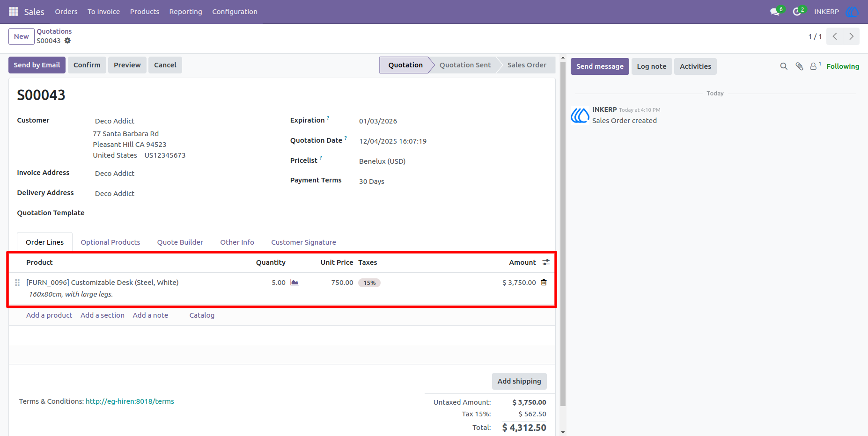The width and height of the screenshot is (868, 436).
Task: Click the Add shipping button
Action: [519, 381]
